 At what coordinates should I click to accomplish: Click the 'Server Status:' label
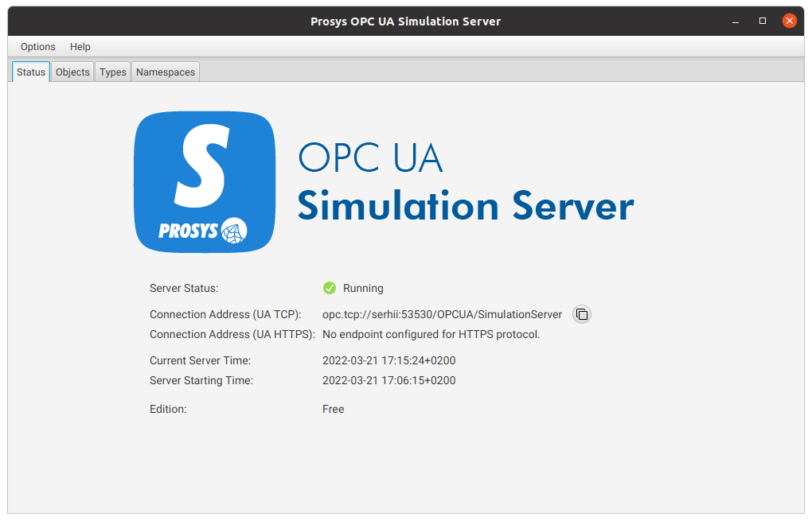tap(184, 288)
